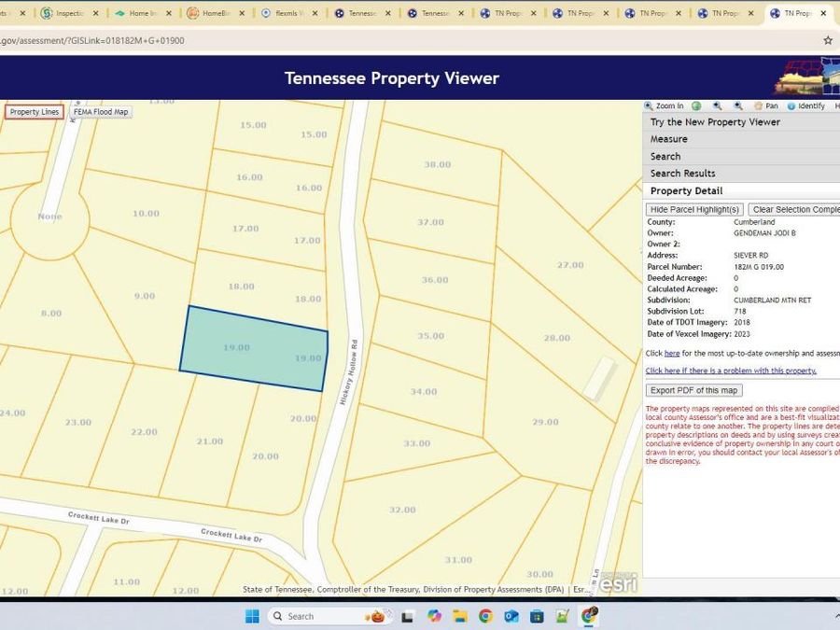Click the bookmark star in the address bar
Viewport: 840px width, 630px height.
pos(827,40)
